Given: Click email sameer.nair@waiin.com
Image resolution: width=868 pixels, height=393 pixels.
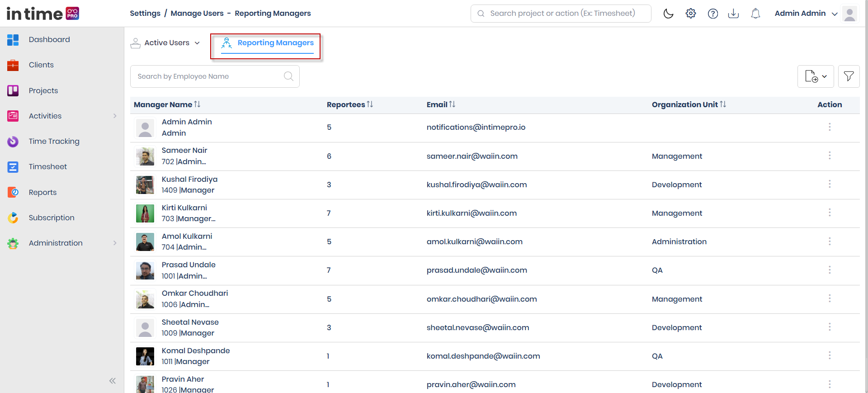Looking at the screenshot, I should point(472,156).
